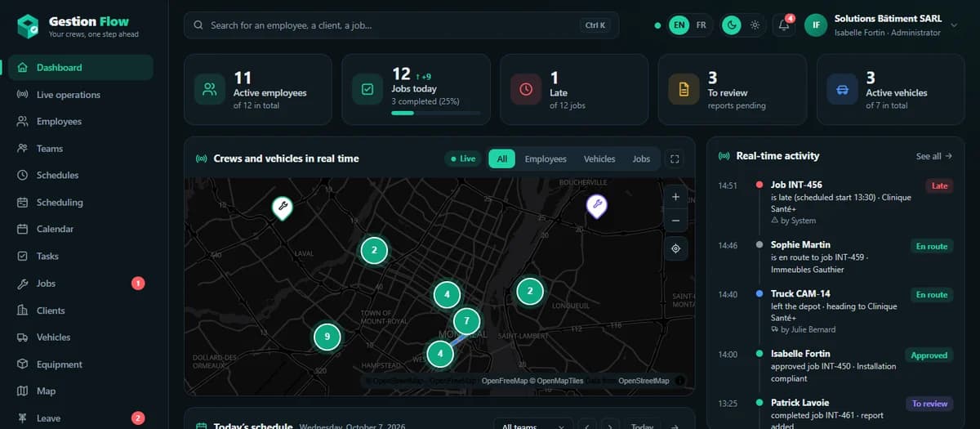Click Sophie Martin En route badge
This screenshot has width=980, height=429.
click(x=932, y=246)
